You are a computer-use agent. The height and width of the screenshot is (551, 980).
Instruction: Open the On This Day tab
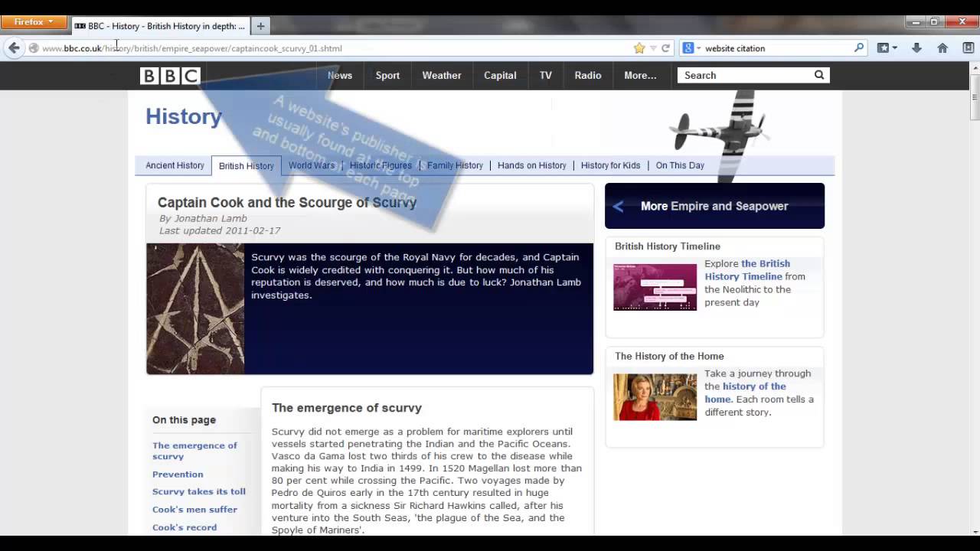coord(680,165)
